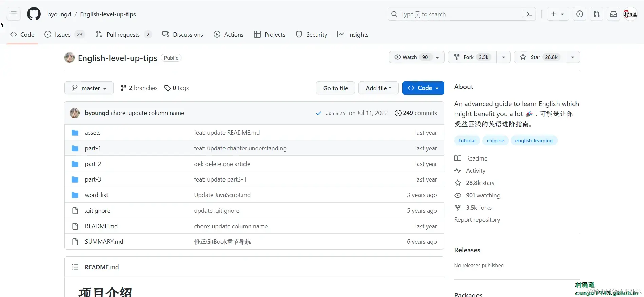Open the notifications inbox icon
Image resolution: width=644 pixels, height=297 pixels.
coord(613,14)
